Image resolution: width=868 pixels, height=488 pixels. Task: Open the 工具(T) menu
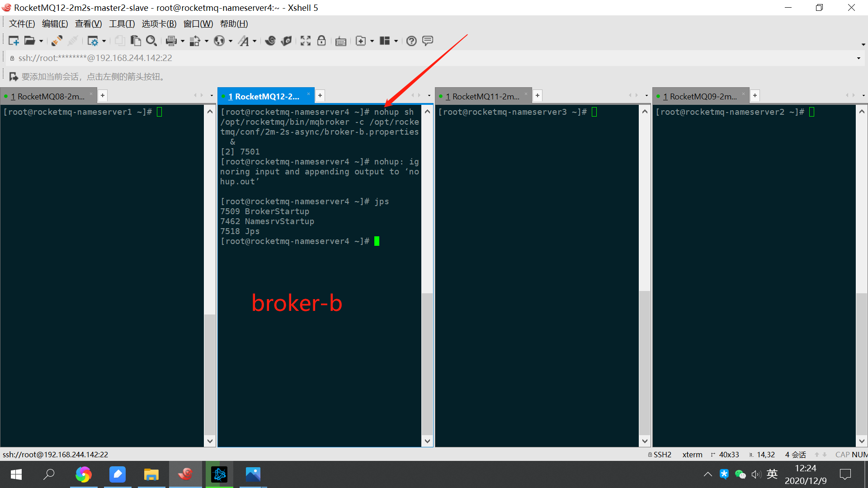[x=122, y=24]
